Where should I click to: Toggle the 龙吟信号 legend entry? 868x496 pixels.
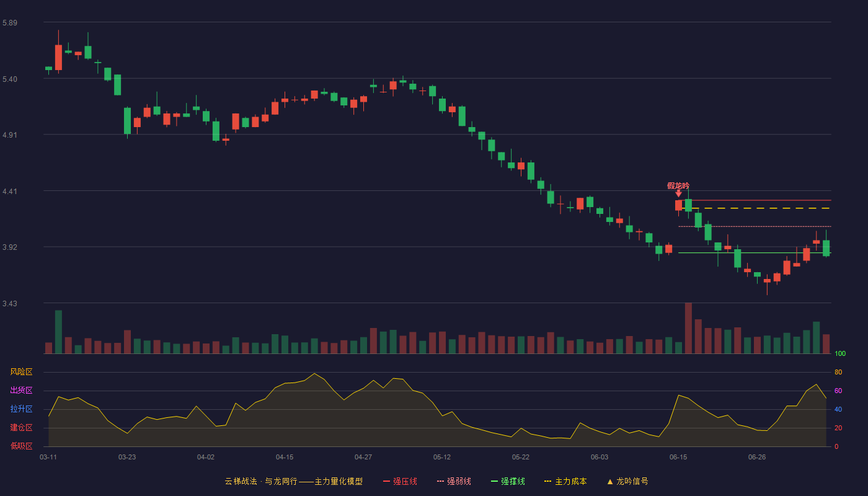click(627, 481)
